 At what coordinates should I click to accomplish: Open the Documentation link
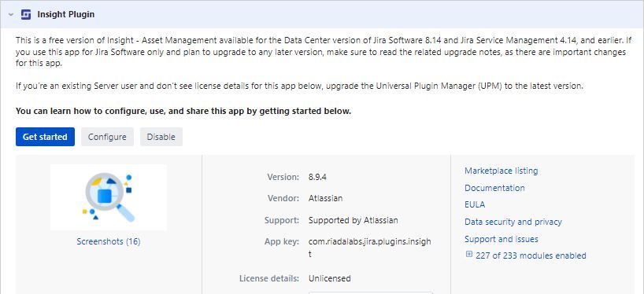click(494, 188)
